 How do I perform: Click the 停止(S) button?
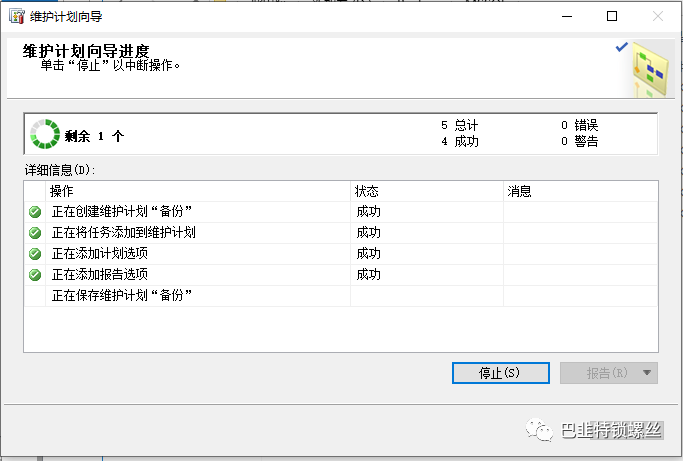point(500,373)
